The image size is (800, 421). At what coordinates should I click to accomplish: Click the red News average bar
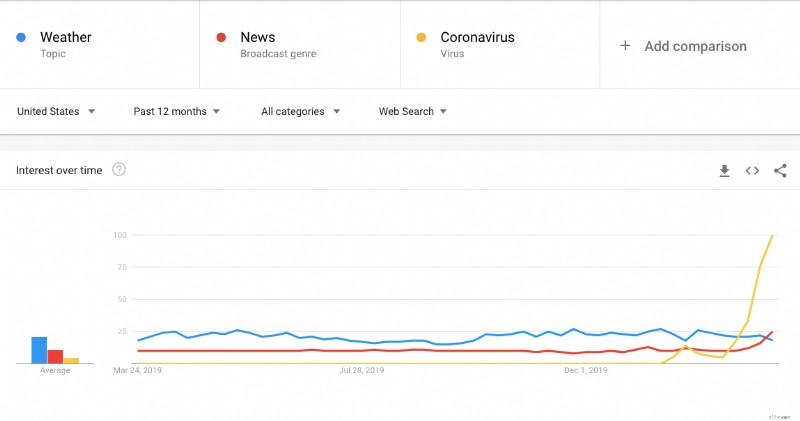[56, 356]
